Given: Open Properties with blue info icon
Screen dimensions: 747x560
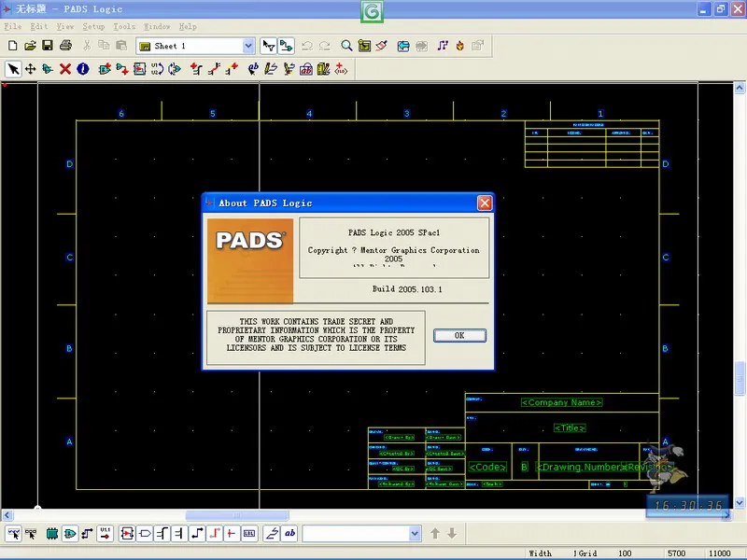Looking at the screenshot, I should click(x=83, y=69).
